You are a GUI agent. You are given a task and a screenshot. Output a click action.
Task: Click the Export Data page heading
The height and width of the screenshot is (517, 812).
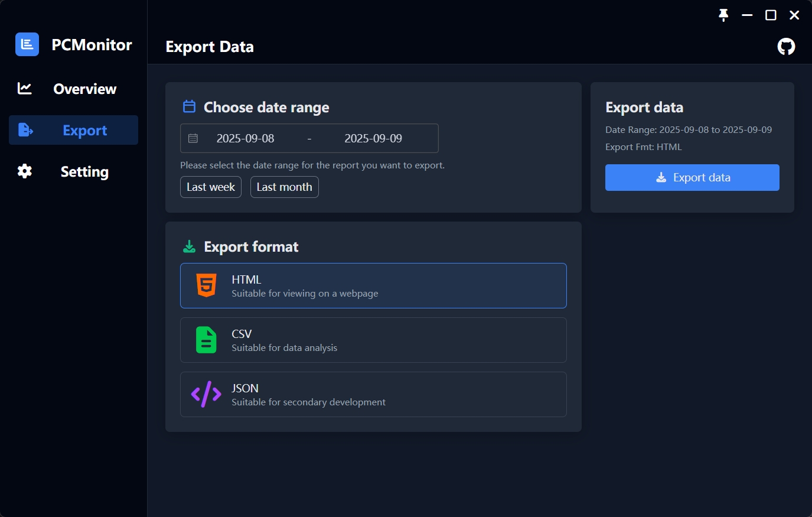pos(210,47)
